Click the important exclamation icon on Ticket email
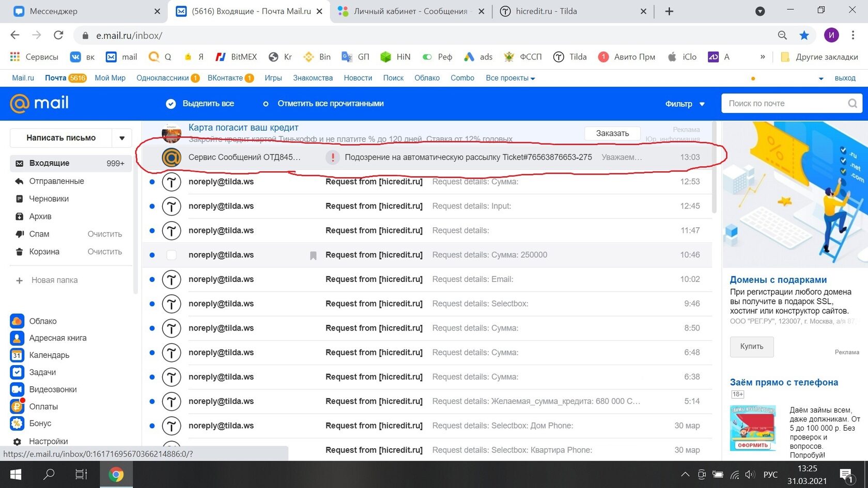The image size is (868, 488). point(333,157)
